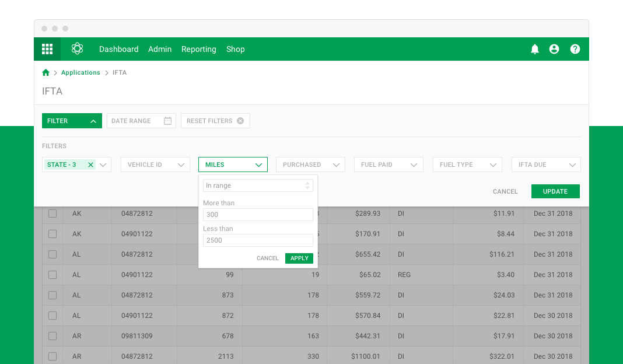Go to home via house breadcrumb icon

click(45, 72)
